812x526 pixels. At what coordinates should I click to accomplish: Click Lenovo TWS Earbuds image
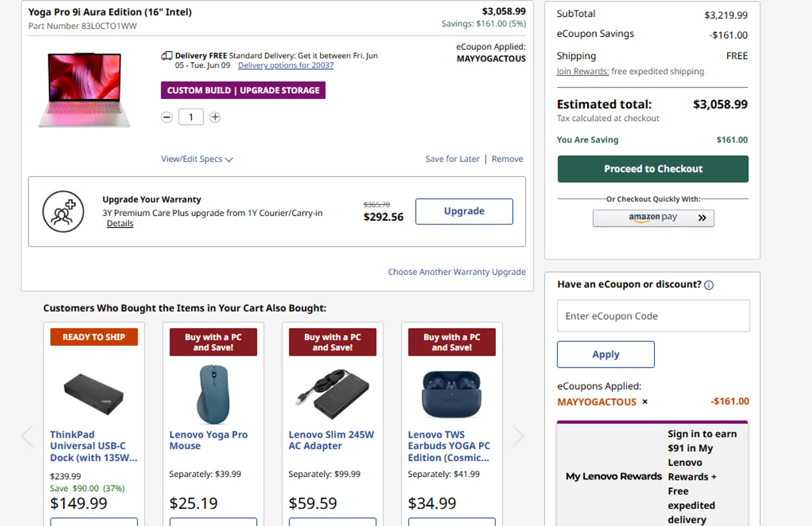point(451,394)
